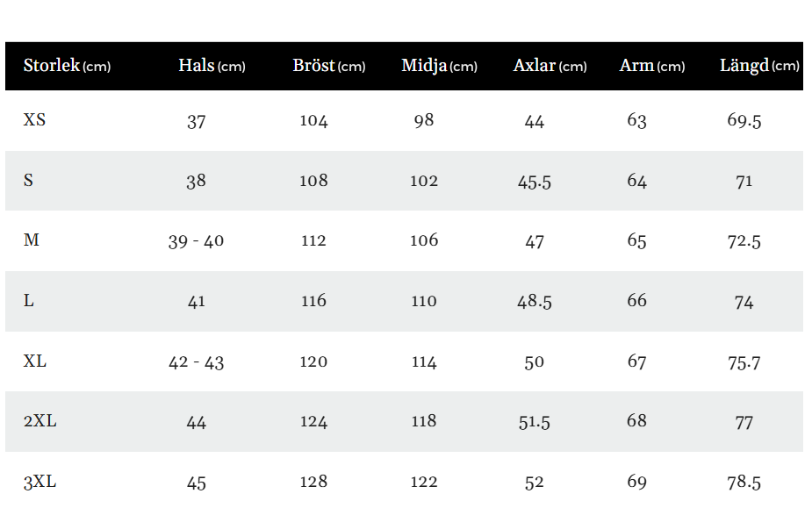Select the XL size row label

coord(35,361)
